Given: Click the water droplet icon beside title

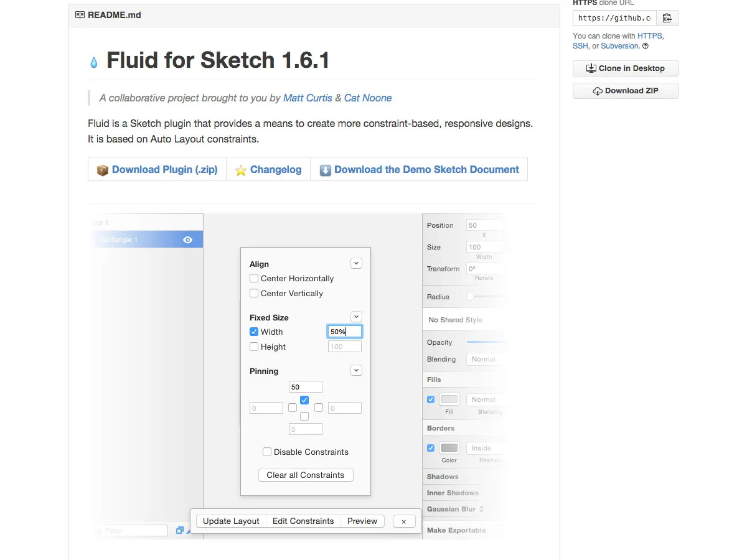Looking at the screenshot, I should pyautogui.click(x=94, y=62).
